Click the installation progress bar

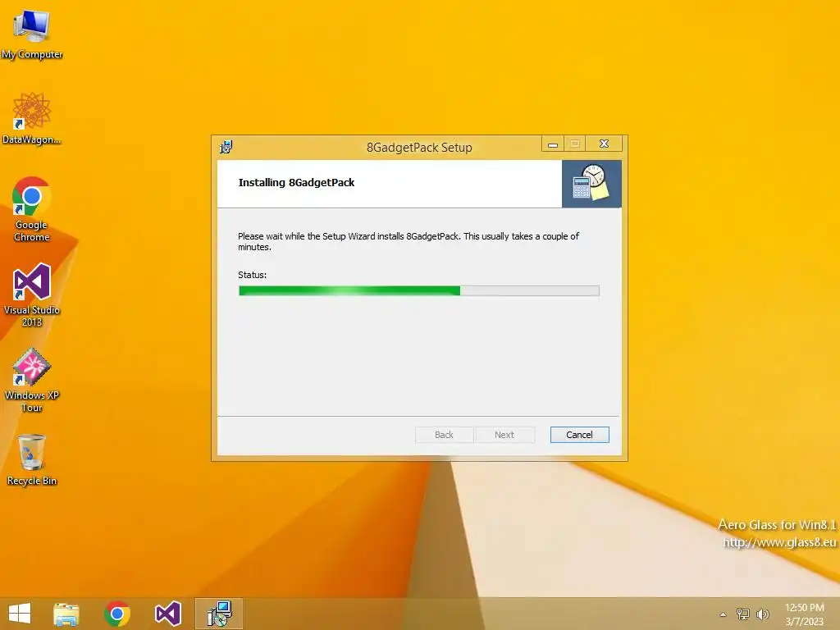pyautogui.click(x=419, y=290)
